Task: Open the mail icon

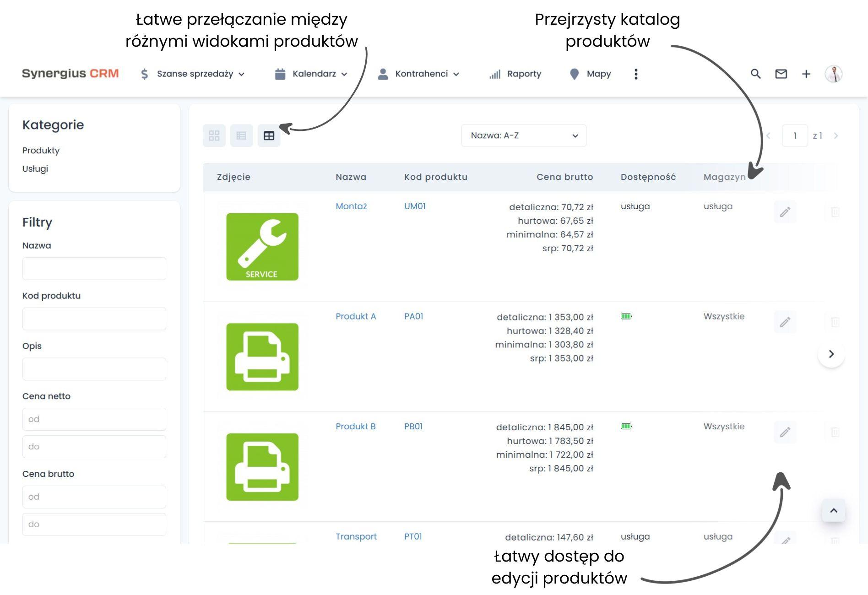Action: coord(781,74)
